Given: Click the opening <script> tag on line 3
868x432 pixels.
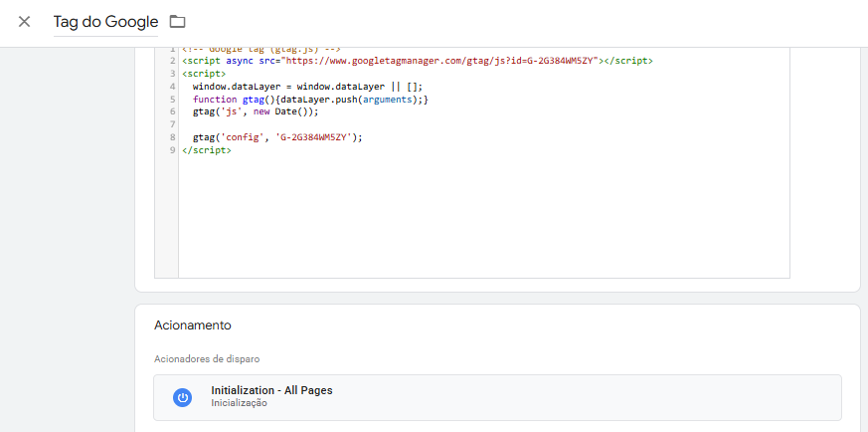Looking at the screenshot, I should coord(204,74).
